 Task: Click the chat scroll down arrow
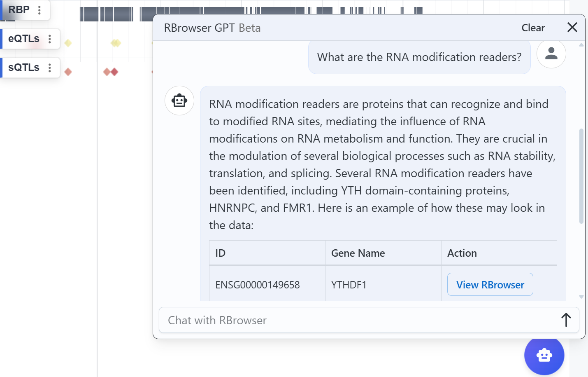[x=581, y=297]
